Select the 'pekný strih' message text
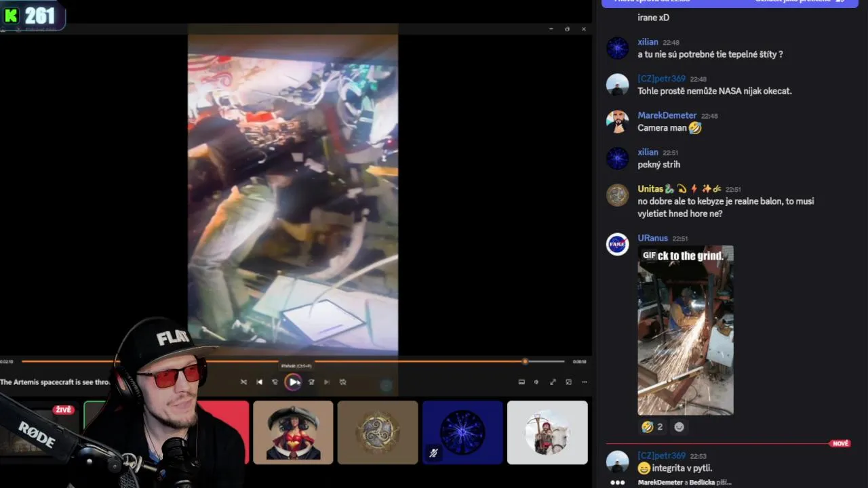 click(659, 164)
